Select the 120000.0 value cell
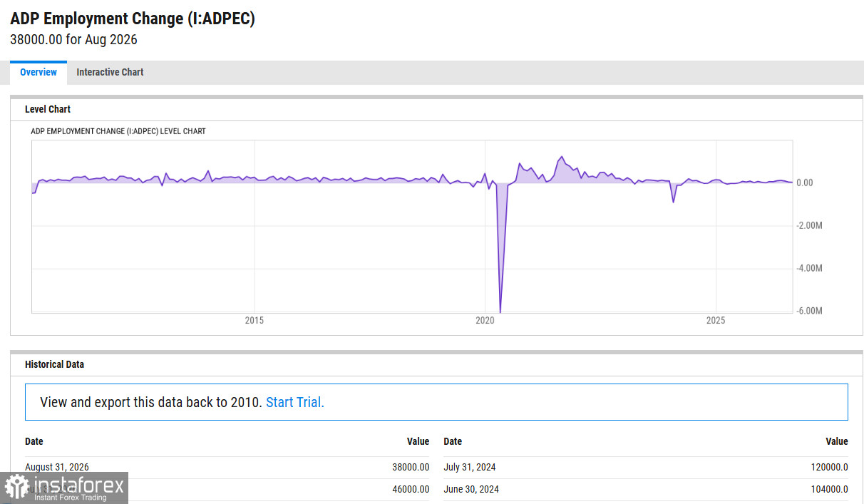The height and width of the screenshot is (504, 864). click(829, 467)
